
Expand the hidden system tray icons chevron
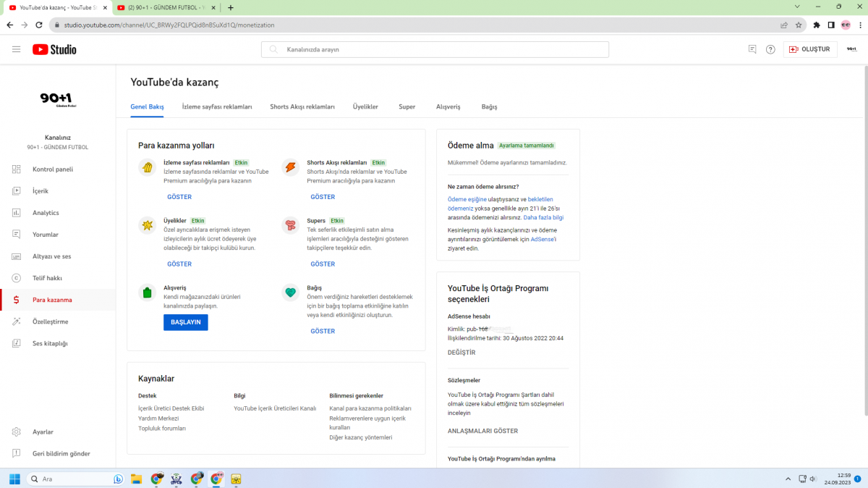pos(788,479)
